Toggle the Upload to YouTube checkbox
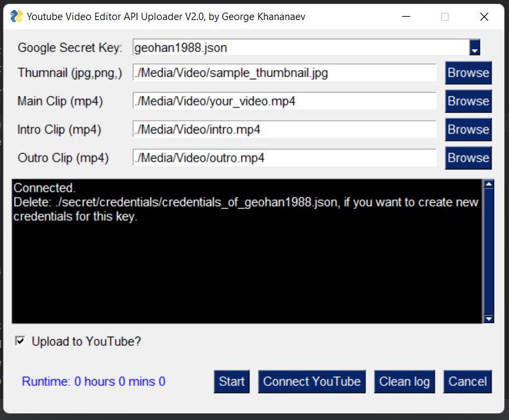Image resolution: width=509 pixels, height=420 pixels. 20,341
